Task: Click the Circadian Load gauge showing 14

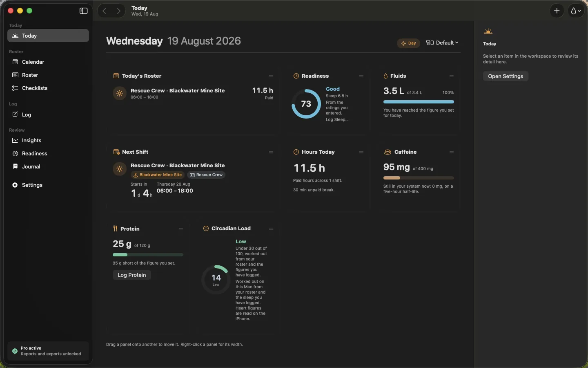Action: pos(216,280)
